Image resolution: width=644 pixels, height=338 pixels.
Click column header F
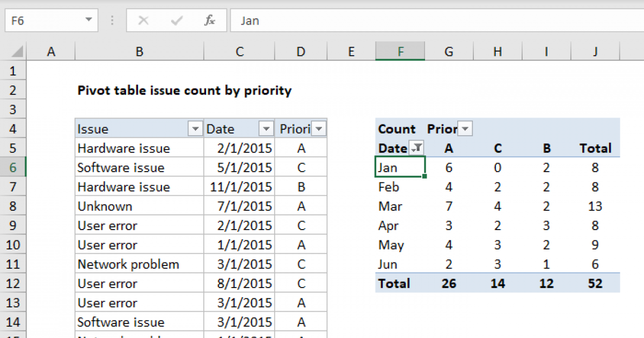(x=400, y=51)
